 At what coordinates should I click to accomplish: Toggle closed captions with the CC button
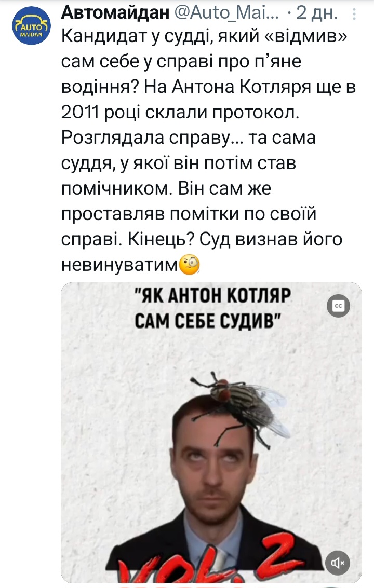(x=338, y=306)
